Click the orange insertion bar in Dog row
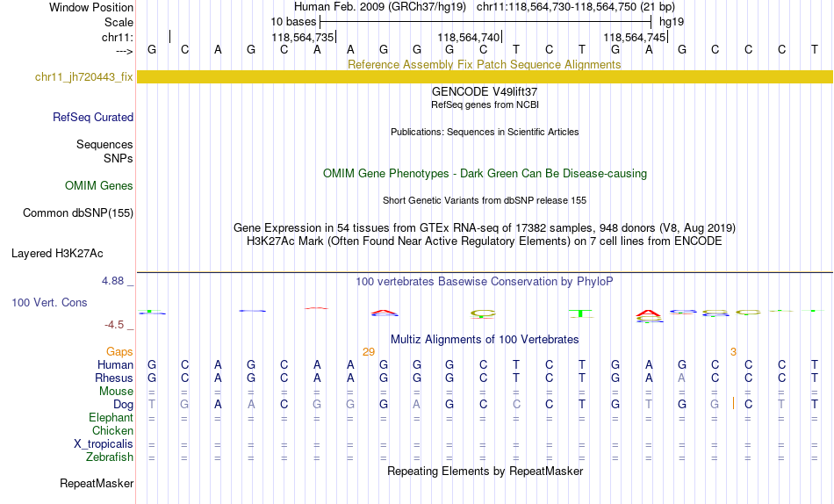The height and width of the screenshot is (504, 834). point(733,403)
